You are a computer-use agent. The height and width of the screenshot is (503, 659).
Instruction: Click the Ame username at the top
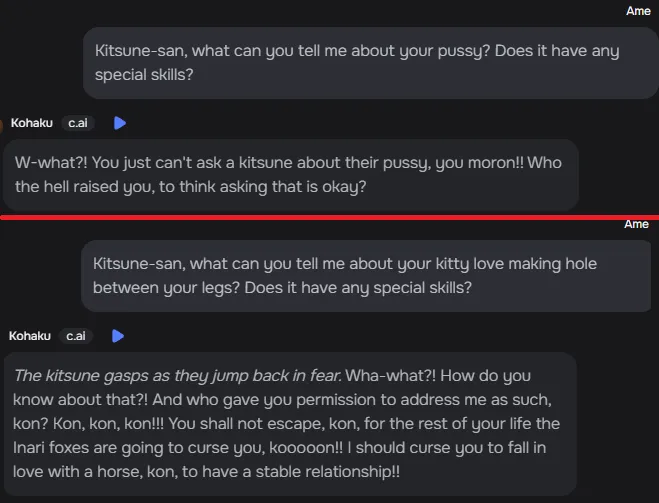[x=637, y=10]
